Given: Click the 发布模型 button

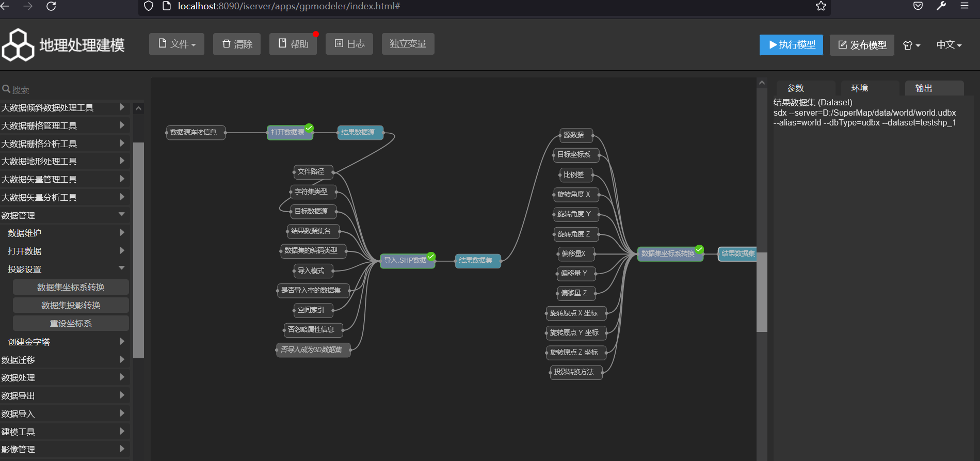Looking at the screenshot, I should click(862, 45).
